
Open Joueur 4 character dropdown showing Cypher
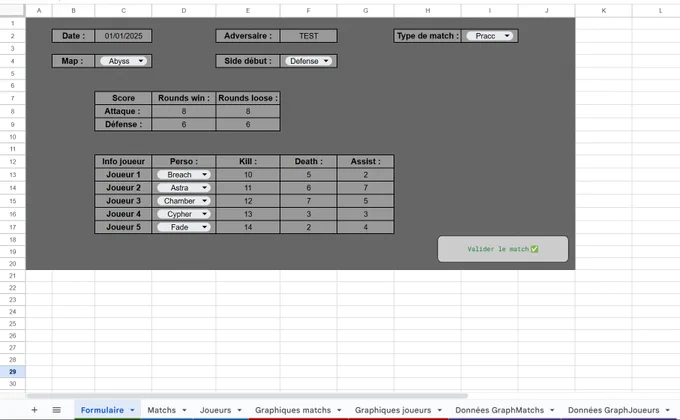pyautogui.click(x=184, y=214)
